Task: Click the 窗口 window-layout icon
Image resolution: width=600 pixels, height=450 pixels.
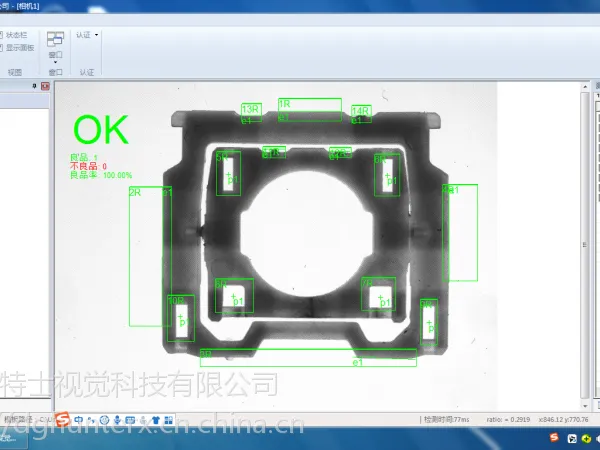Action: pos(55,39)
